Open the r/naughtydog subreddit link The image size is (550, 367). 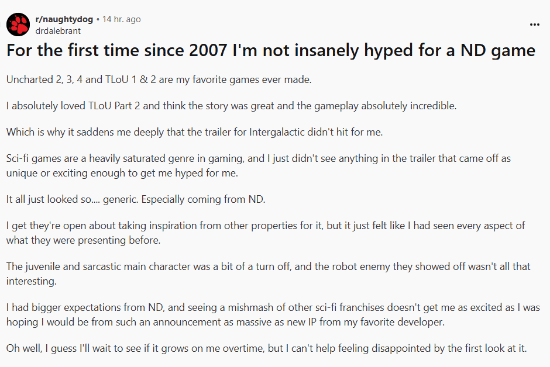pos(64,19)
